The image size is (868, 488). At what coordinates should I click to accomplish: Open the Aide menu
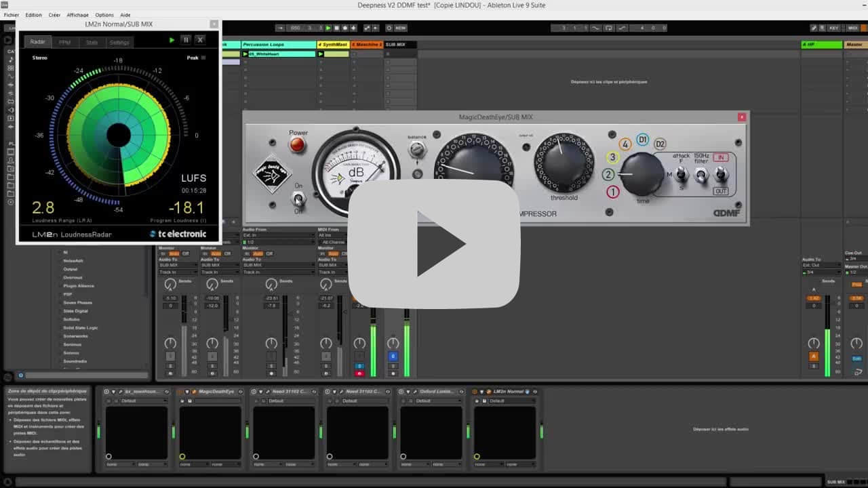coord(125,15)
